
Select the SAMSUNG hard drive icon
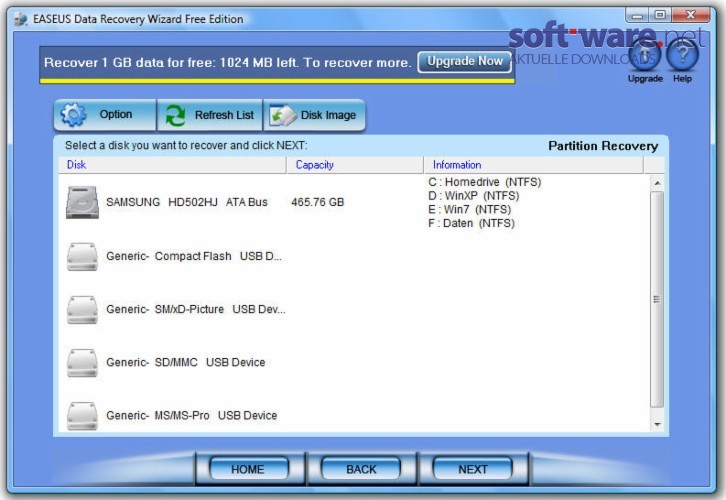[82, 202]
